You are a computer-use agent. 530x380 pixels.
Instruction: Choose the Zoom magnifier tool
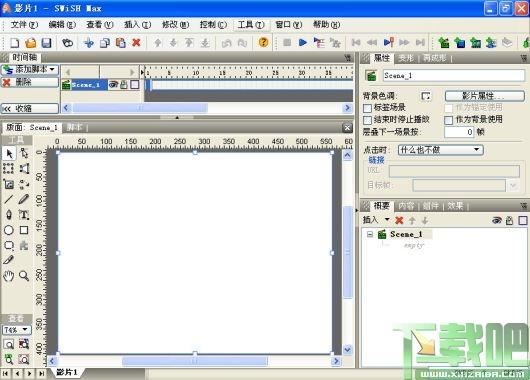click(24, 276)
